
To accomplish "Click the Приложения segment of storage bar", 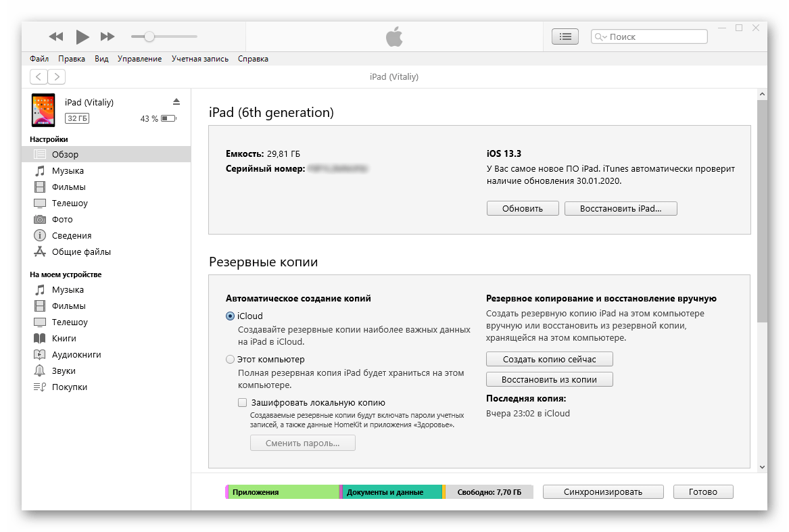I will (283, 492).
